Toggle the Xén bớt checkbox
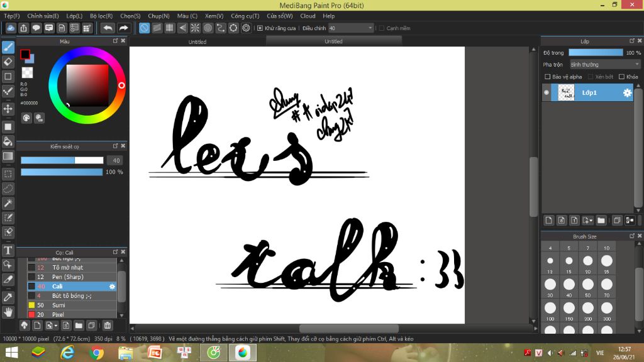 coord(591,77)
